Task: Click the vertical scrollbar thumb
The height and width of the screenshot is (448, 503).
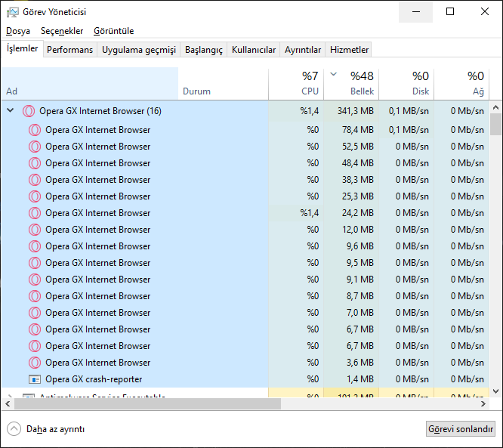Action: (495, 124)
